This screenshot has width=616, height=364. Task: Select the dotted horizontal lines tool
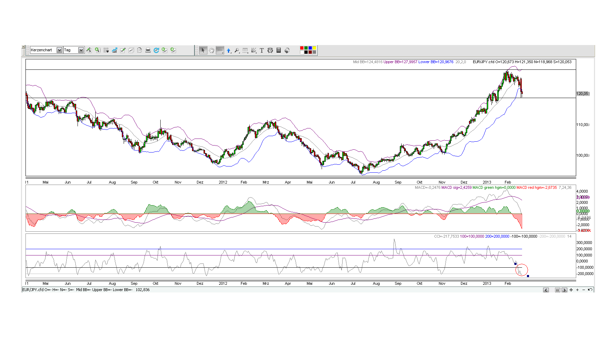click(x=245, y=50)
